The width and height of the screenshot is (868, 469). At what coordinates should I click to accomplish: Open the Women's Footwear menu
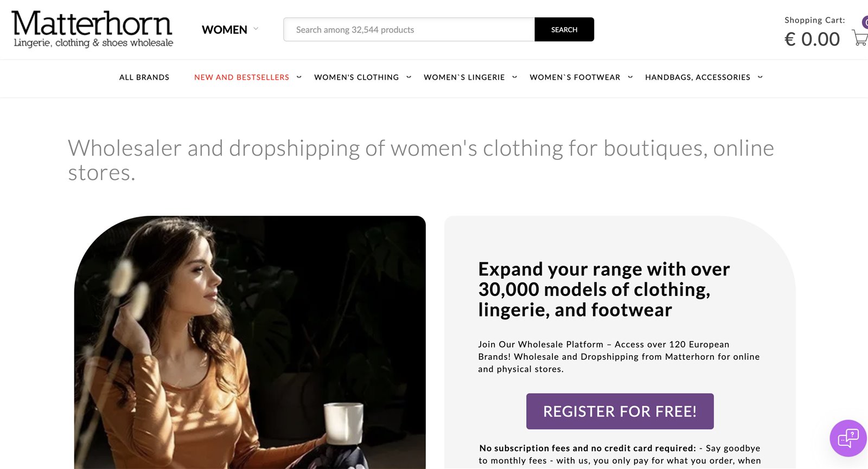[575, 78]
